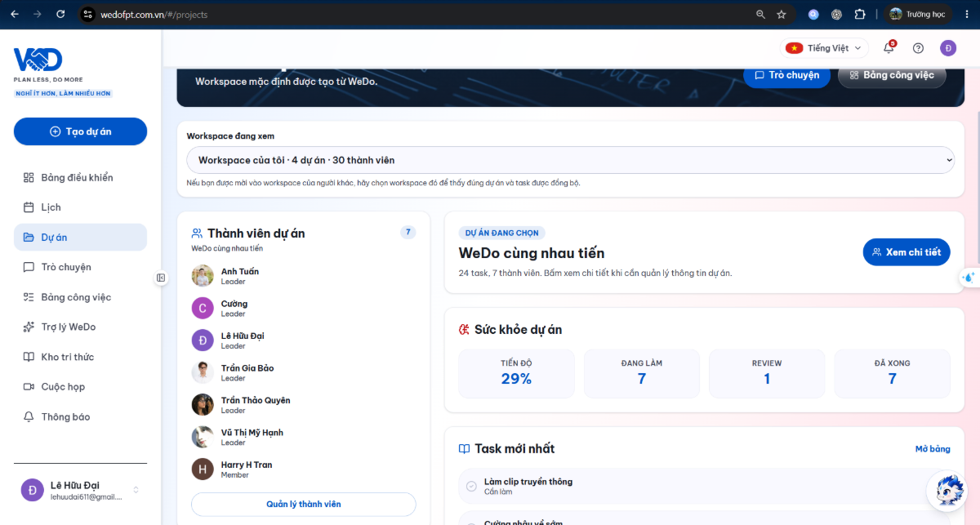Click the Tạo dự án button
Viewport: 980px width, 525px height.
pos(80,131)
